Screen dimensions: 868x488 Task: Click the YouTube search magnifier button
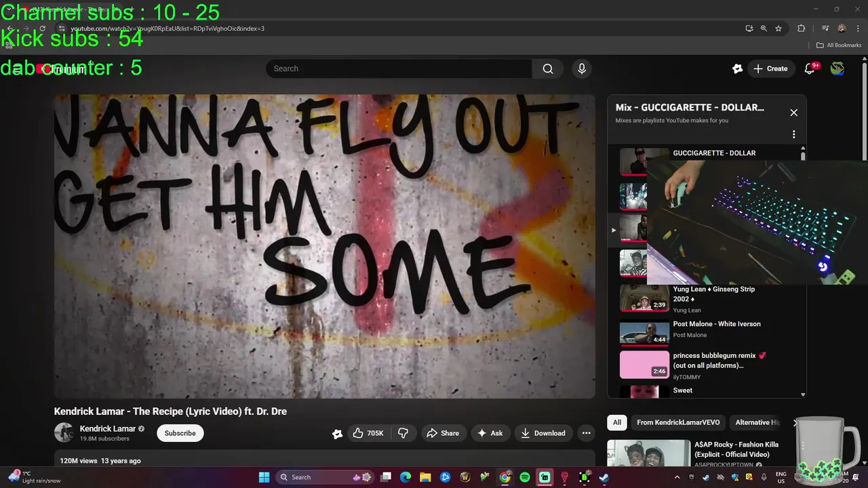pos(548,68)
